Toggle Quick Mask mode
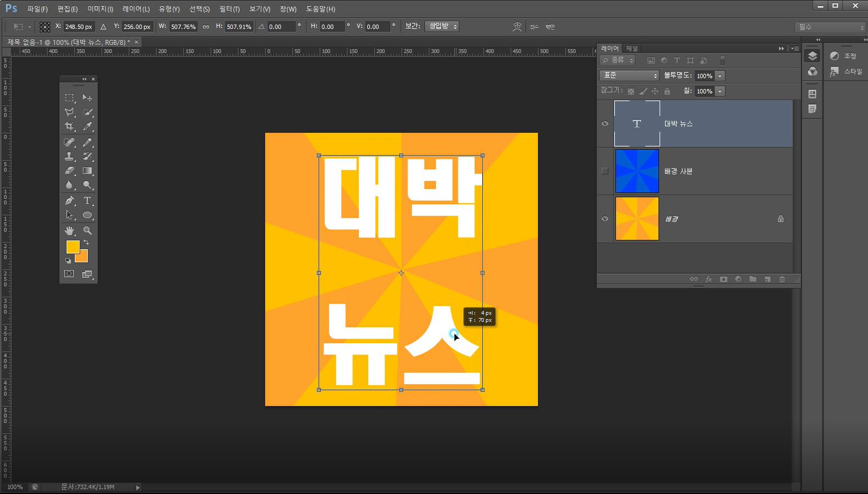Screen dimensions: 868x494 point(69,274)
